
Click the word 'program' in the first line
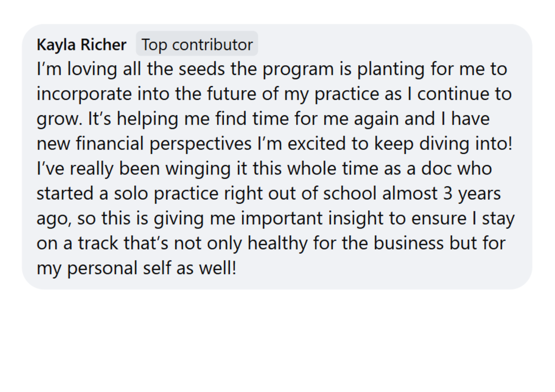[298, 69]
